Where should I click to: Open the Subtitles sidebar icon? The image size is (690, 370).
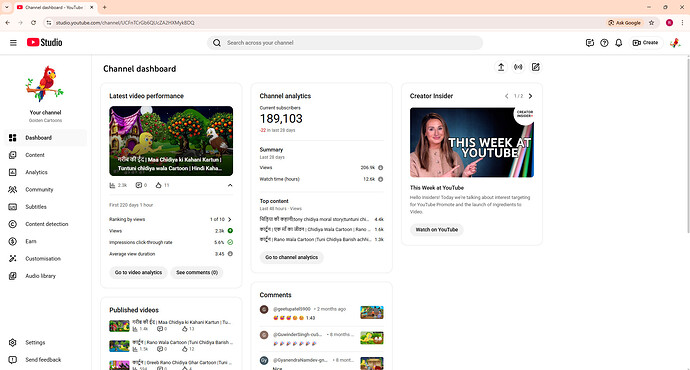pyautogui.click(x=13, y=207)
